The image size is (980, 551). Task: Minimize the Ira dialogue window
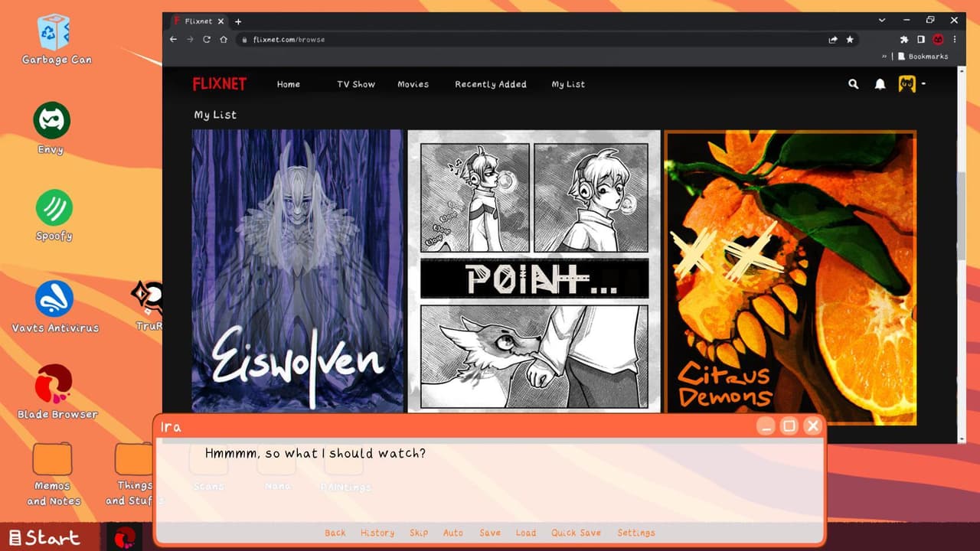(x=766, y=426)
